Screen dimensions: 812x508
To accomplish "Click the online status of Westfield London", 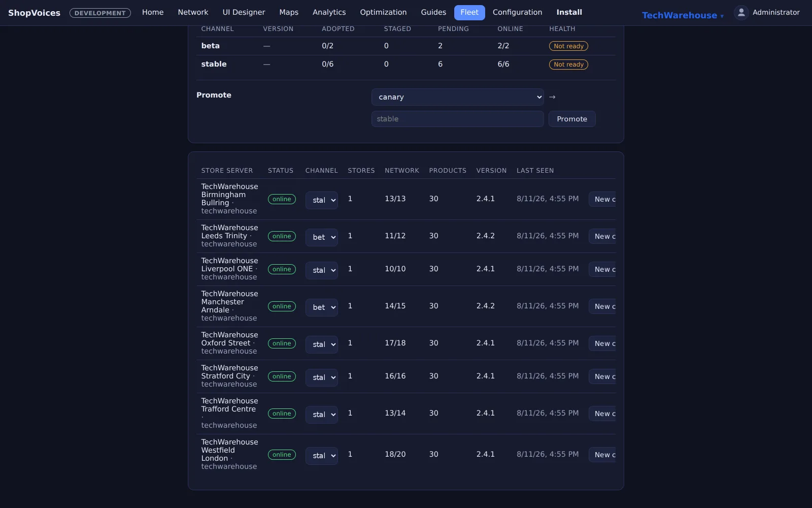I will 282,455.
